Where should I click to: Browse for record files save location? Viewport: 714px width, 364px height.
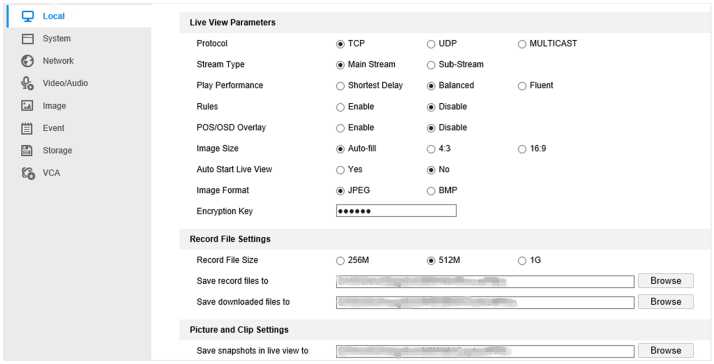(x=666, y=281)
